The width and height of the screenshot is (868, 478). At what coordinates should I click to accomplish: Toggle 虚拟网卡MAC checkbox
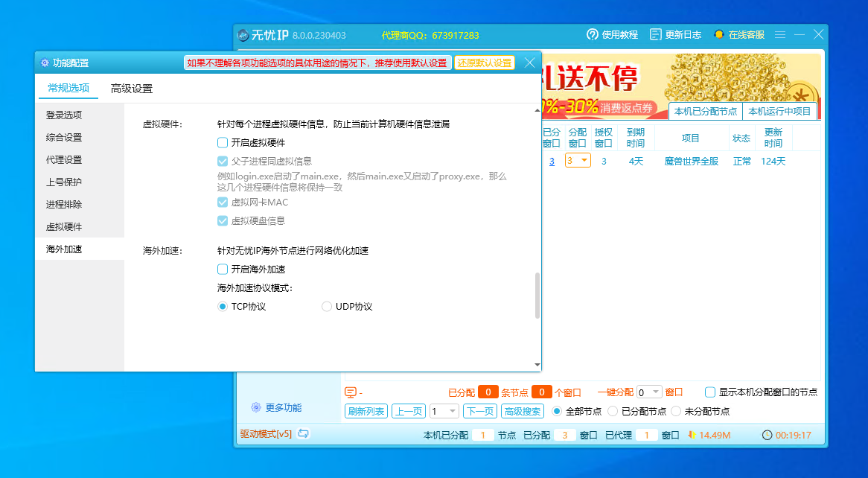pyautogui.click(x=223, y=203)
